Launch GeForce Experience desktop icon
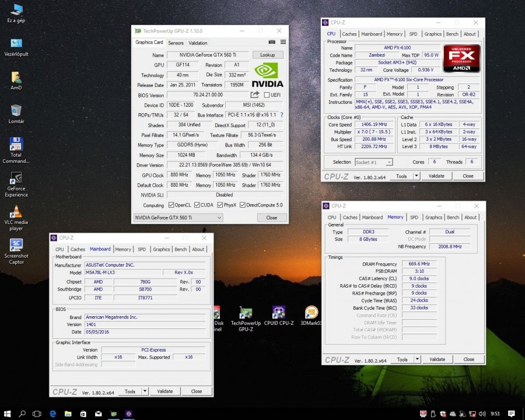 [x=16, y=184]
